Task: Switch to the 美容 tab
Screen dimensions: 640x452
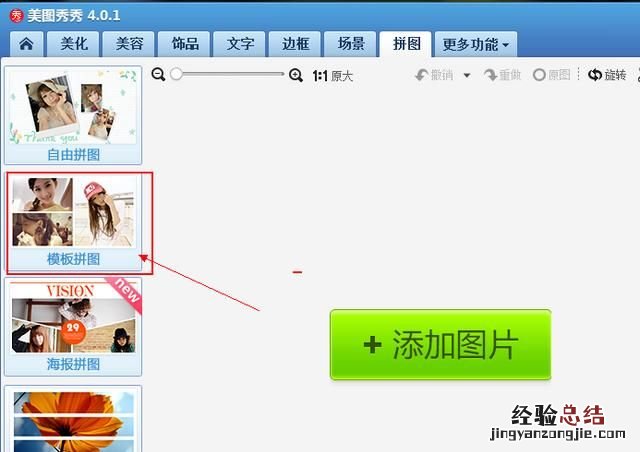Action: [x=129, y=44]
